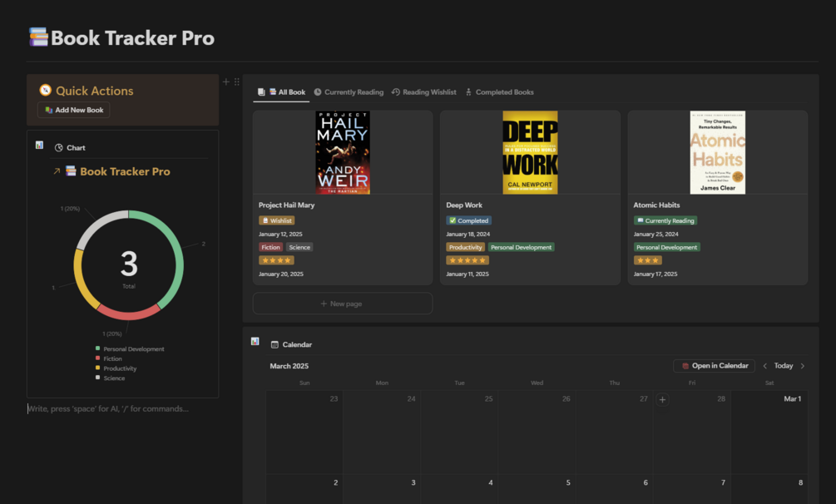Click the Quick Actions heading

click(94, 91)
